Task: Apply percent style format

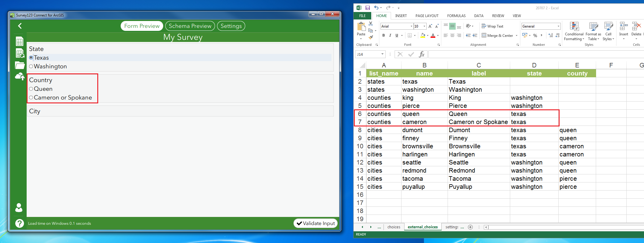Action: click(x=535, y=35)
